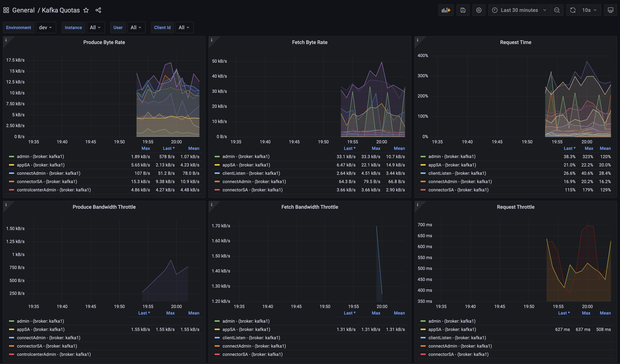Toggle connectorSA series in Fetch Byte Rate legend
The height and width of the screenshot is (364, 620).
[252, 190]
